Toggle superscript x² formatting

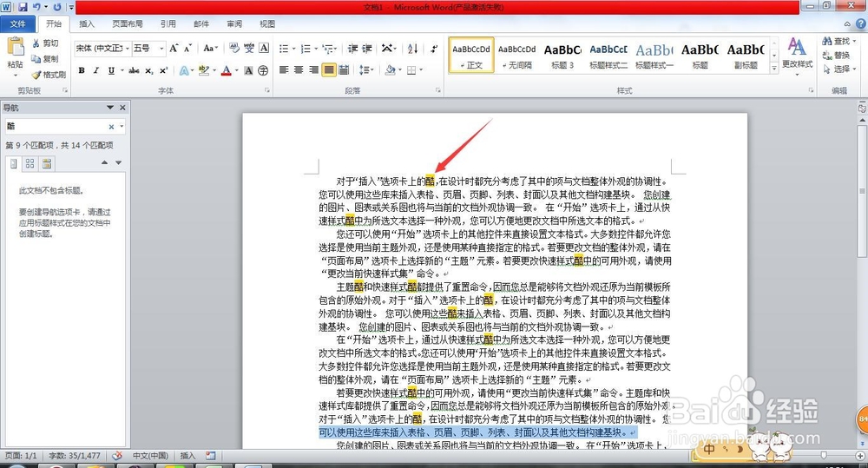point(163,70)
